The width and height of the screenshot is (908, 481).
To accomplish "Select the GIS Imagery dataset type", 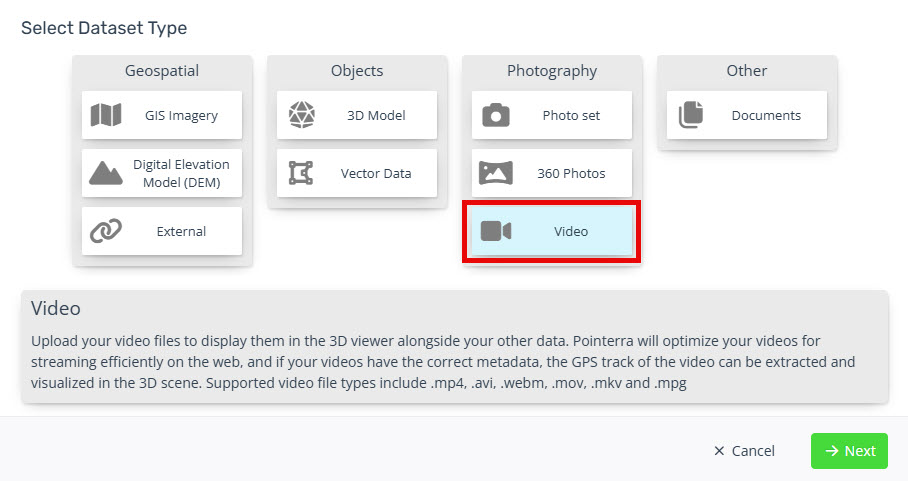I will point(162,115).
